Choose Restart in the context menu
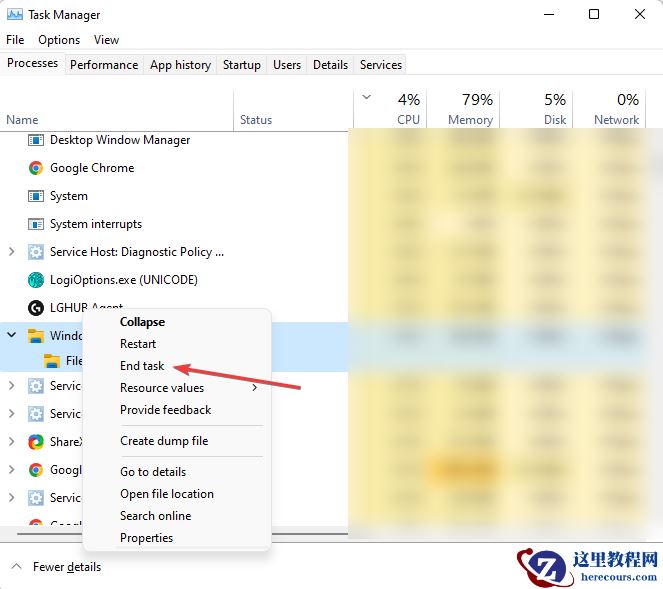The width and height of the screenshot is (663, 589). pyautogui.click(x=138, y=344)
